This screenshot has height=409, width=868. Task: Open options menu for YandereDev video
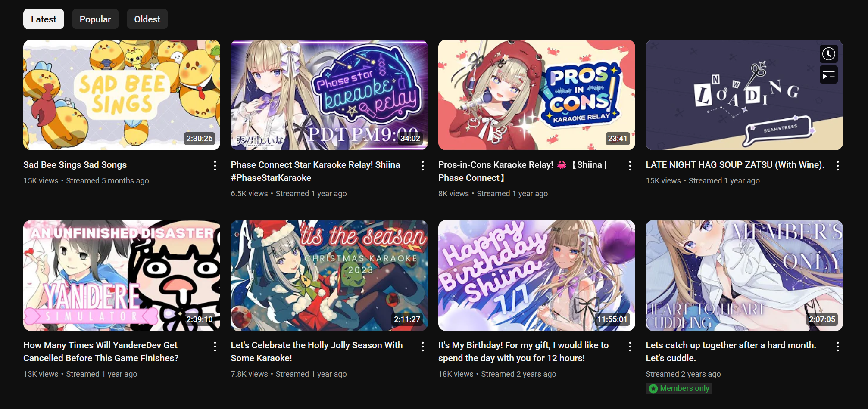[215, 347]
